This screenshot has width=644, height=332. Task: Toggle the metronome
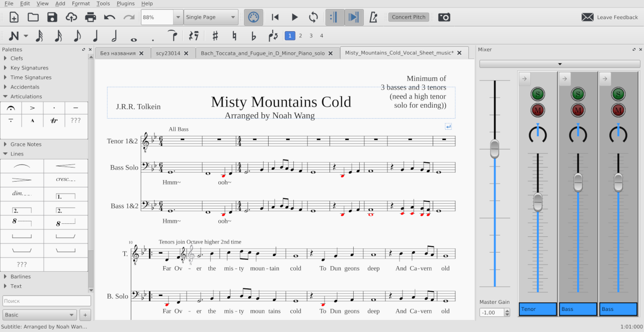[x=373, y=17]
